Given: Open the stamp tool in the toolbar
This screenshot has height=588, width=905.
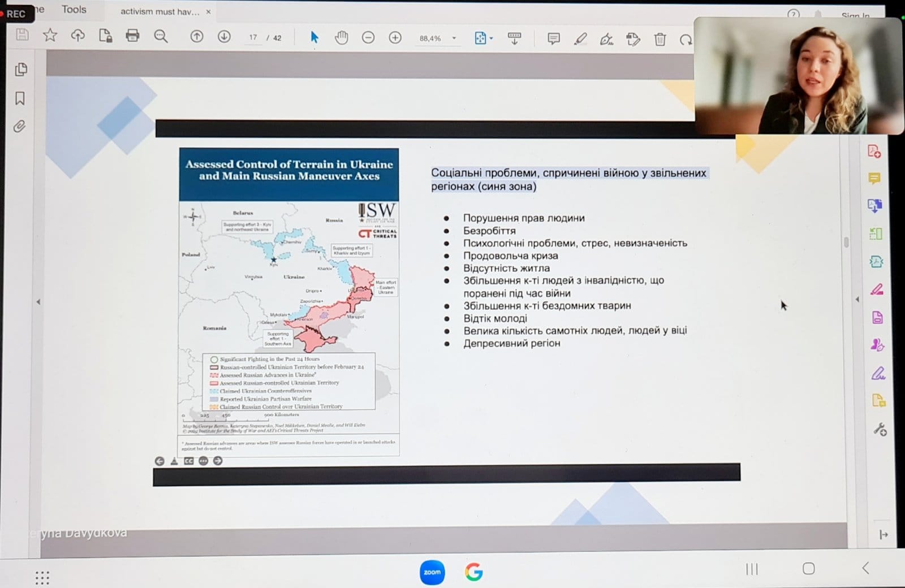Looking at the screenshot, I should [633, 39].
